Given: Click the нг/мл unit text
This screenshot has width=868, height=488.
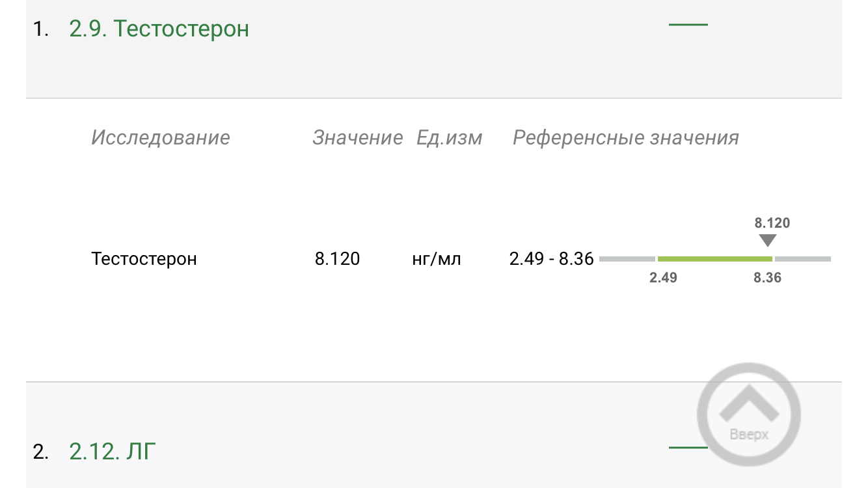Looking at the screenshot, I should pyautogui.click(x=437, y=259).
